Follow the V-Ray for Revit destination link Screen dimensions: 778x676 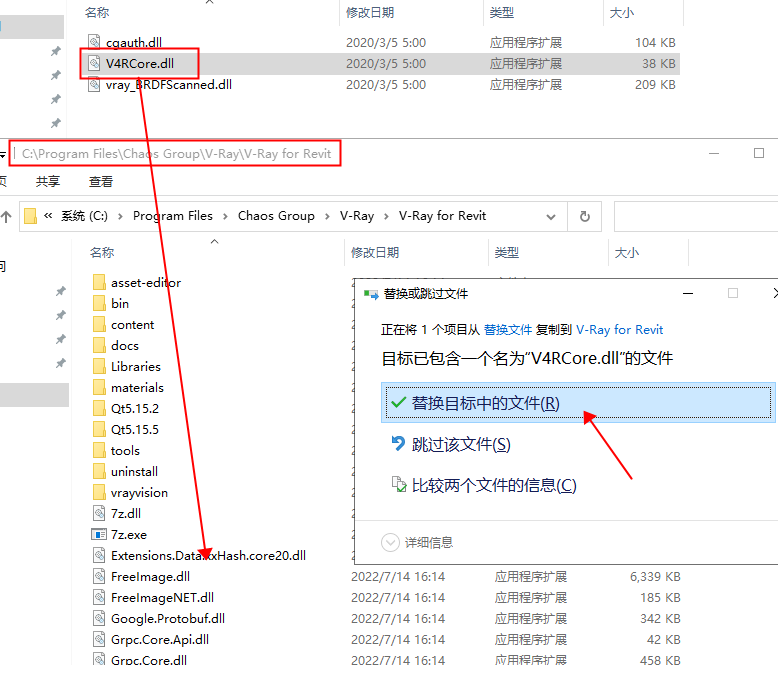[x=619, y=330]
